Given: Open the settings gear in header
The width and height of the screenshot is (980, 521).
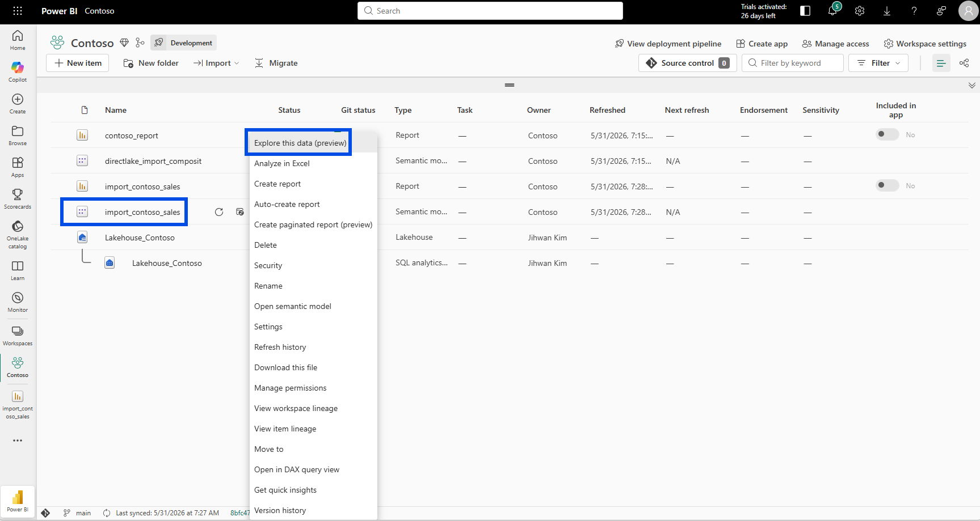Looking at the screenshot, I should coord(860,11).
